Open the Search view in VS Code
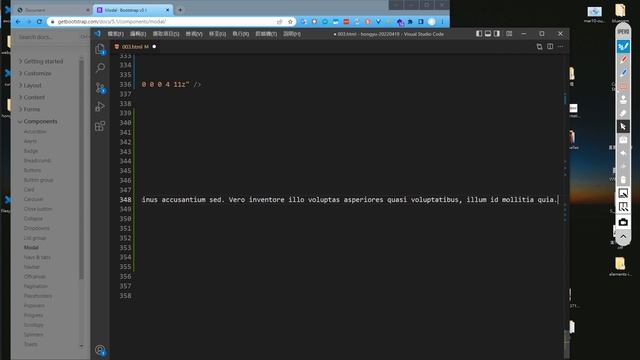This screenshot has height=360, width=640. (100, 68)
